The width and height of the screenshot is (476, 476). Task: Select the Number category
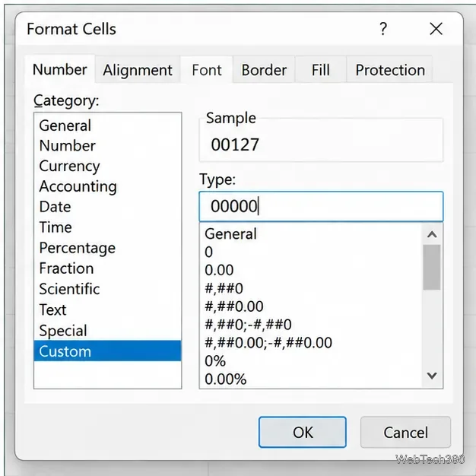107,145
